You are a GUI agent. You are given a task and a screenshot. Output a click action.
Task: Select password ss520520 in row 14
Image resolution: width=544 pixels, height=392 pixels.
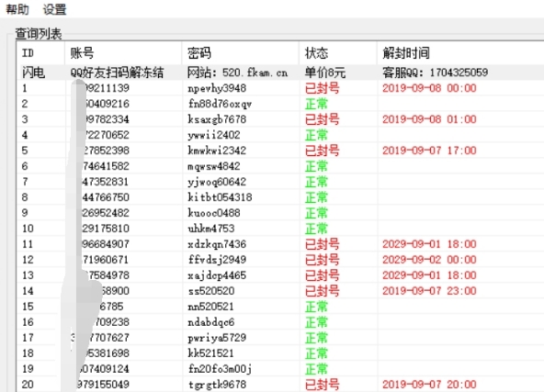point(211,291)
